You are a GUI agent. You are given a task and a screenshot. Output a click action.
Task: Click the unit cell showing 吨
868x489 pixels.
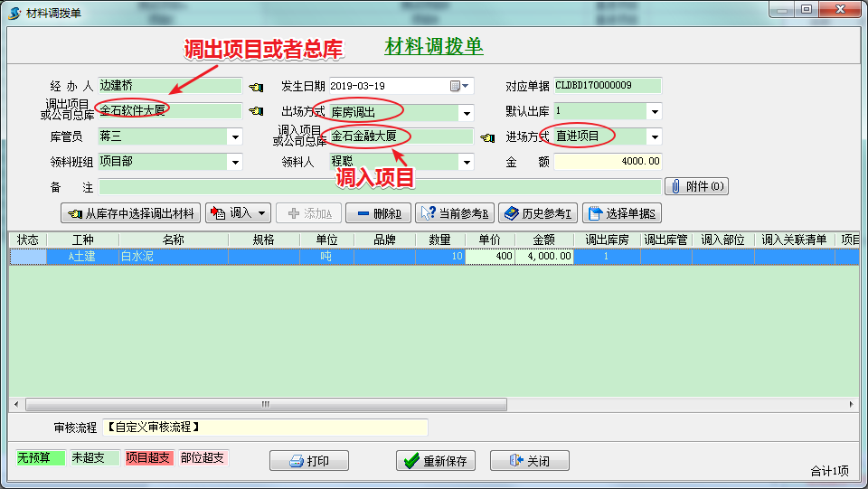tap(326, 256)
